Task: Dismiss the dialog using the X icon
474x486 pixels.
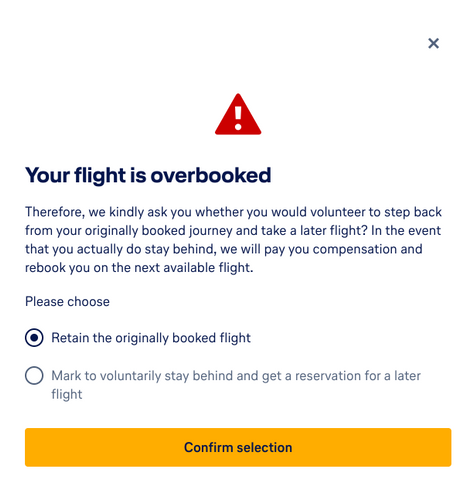Action: point(433,43)
